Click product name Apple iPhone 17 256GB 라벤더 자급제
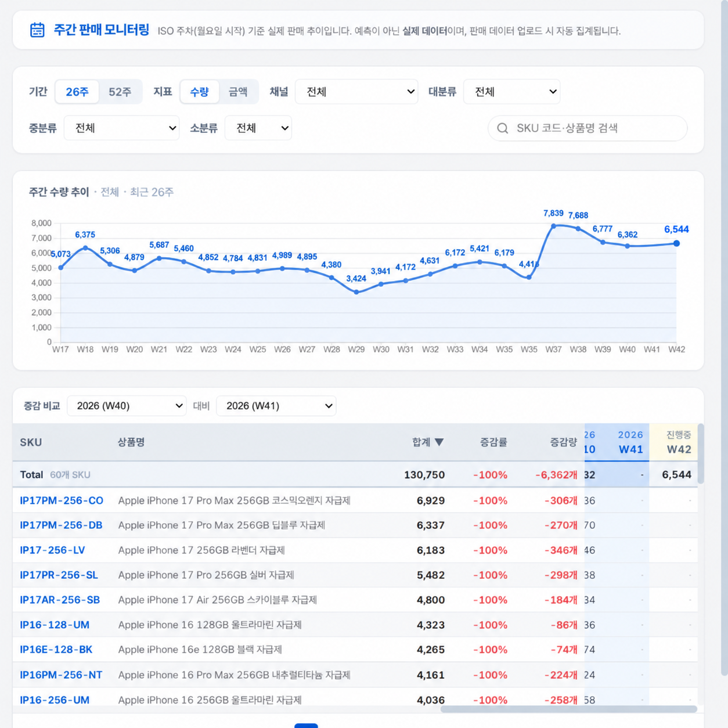728x728 pixels. point(201,550)
